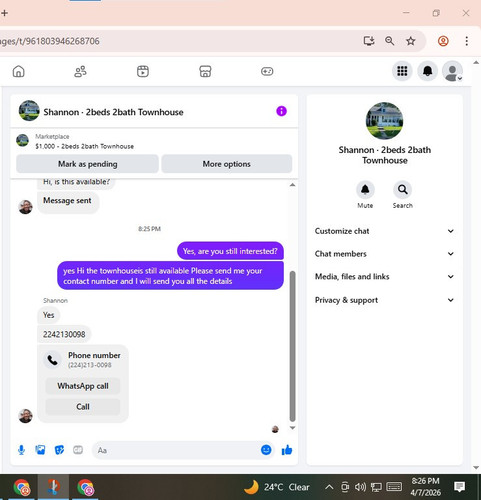Click the 2242130098 message
Screen dimensions: 481x500
click(x=64, y=334)
